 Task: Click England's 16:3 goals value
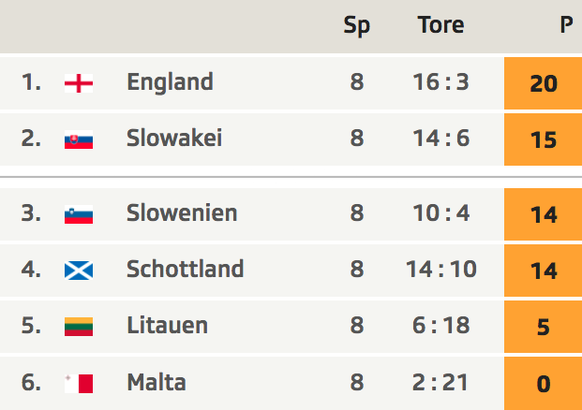tap(441, 82)
